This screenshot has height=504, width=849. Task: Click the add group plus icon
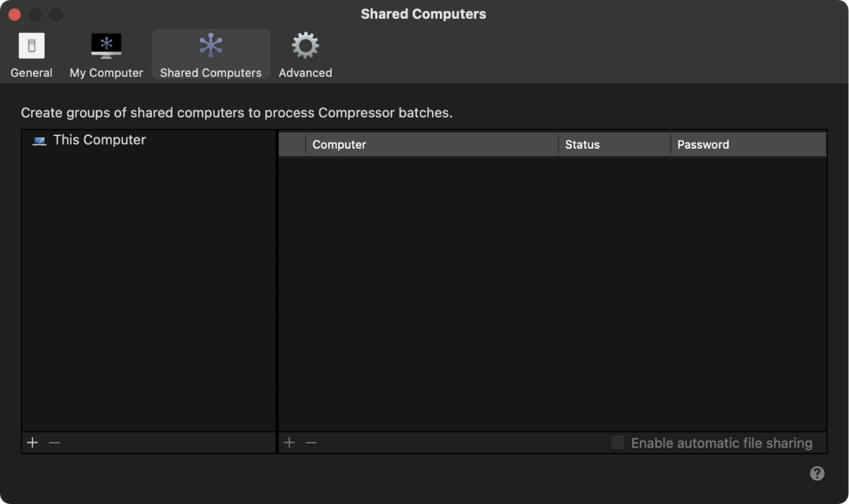pos(32,442)
